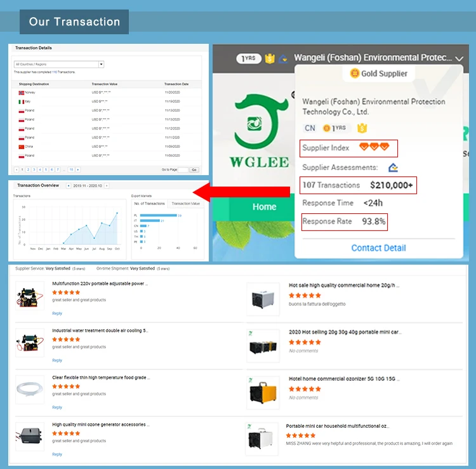
Task: Go to page 7 of transactions
Action: pos(58,169)
